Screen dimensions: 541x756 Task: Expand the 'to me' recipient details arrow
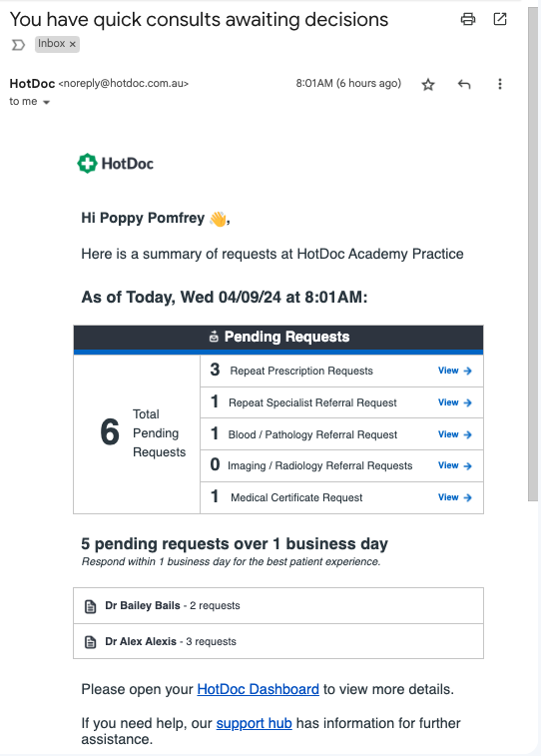pos(46,102)
